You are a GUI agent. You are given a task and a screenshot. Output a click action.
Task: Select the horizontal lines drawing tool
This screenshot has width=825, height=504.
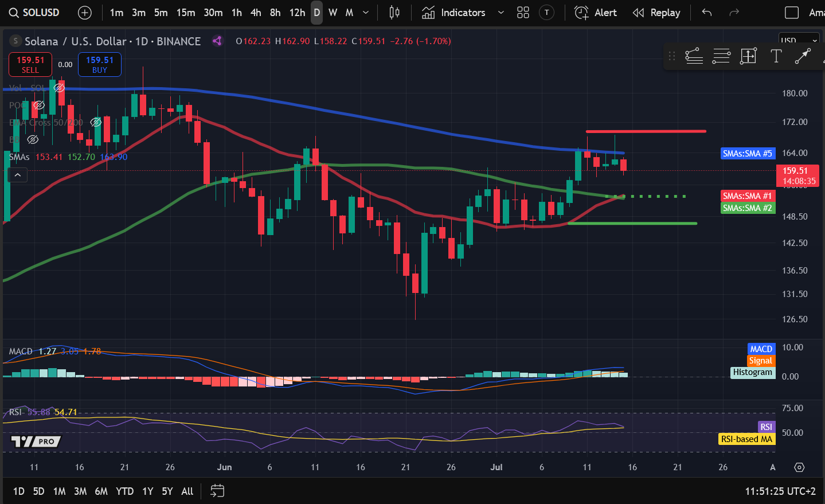tap(721, 56)
